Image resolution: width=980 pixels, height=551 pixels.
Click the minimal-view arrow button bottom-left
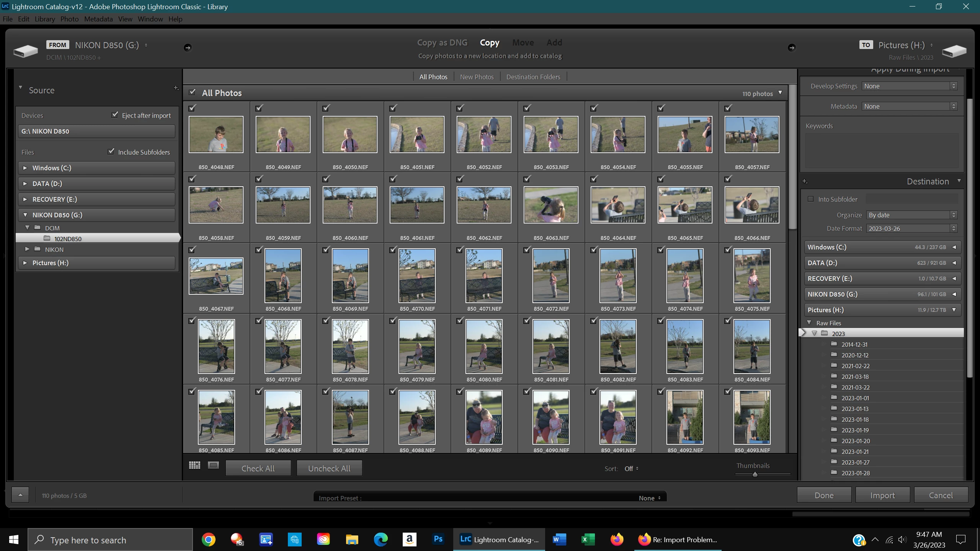20,495
